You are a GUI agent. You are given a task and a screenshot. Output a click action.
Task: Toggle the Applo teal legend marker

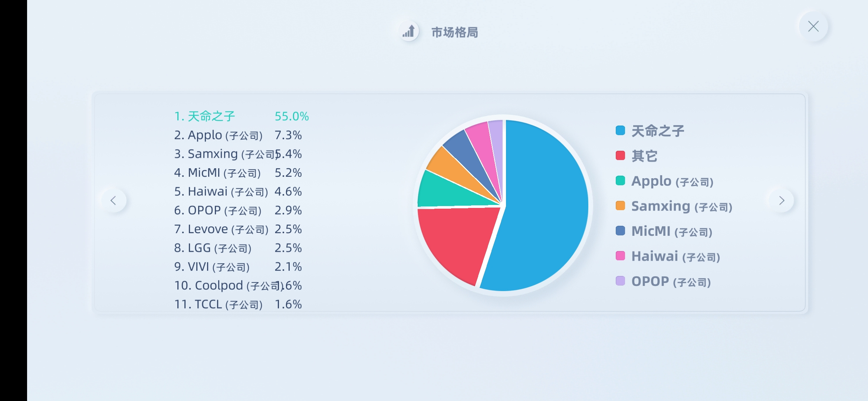point(620,180)
